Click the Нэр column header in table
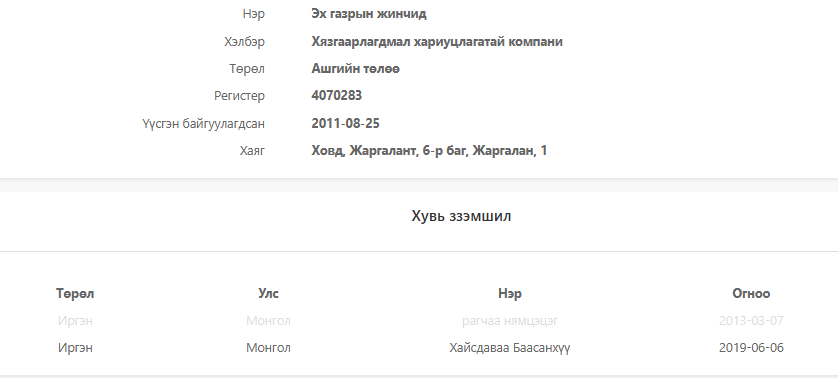Screen dimensions: 838x378 point(510,294)
